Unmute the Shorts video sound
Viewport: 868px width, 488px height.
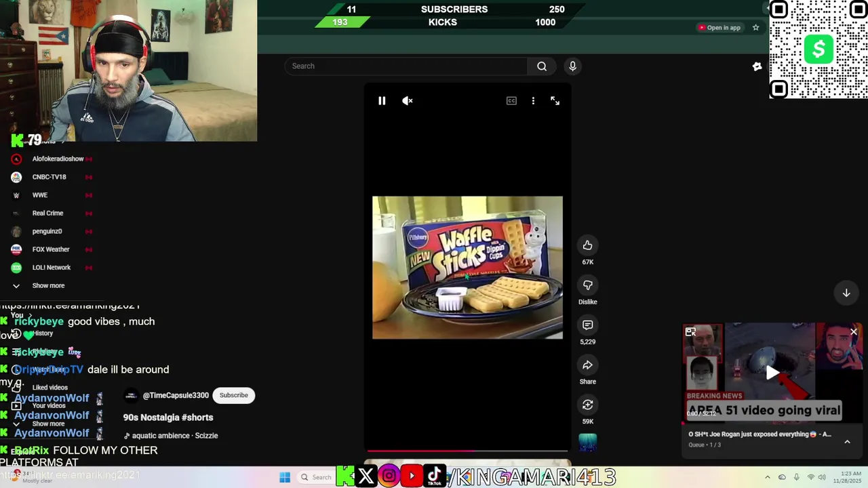click(408, 101)
